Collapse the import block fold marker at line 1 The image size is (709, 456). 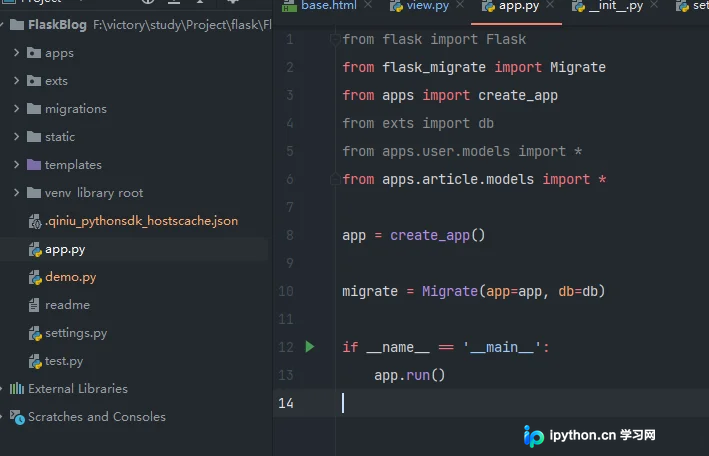pos(335,39)
